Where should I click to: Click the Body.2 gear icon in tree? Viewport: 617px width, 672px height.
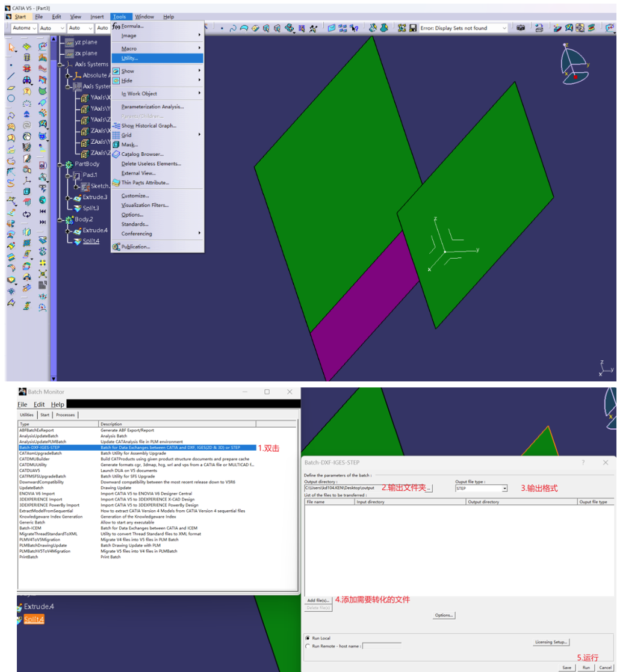pos(69,220)
